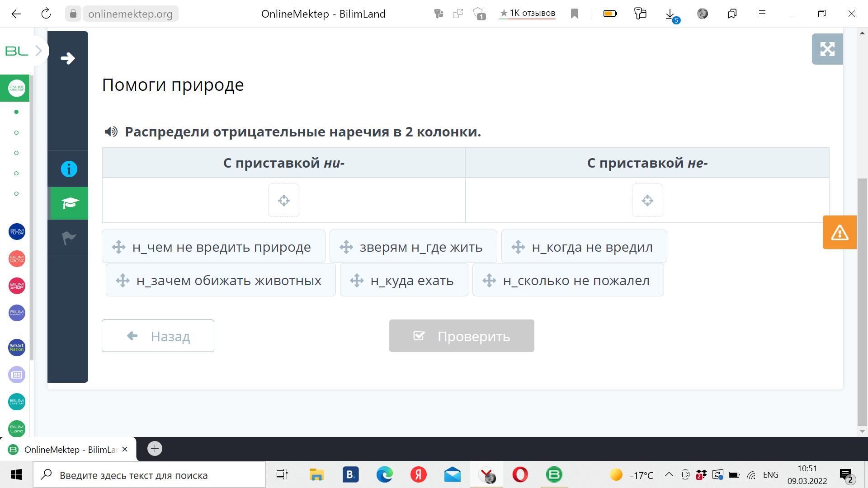Show hidden tray icons chevron

pos(669,474)
